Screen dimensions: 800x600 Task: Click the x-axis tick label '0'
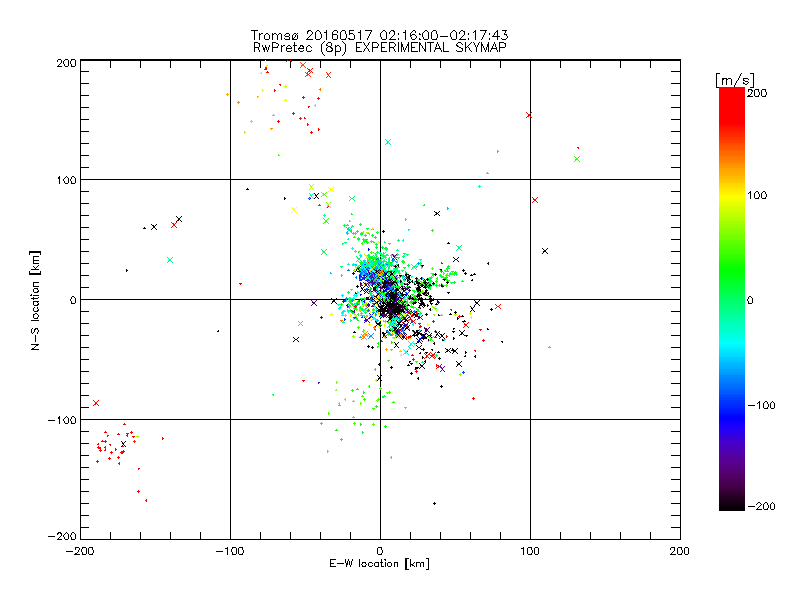click(x=380, y=551)
